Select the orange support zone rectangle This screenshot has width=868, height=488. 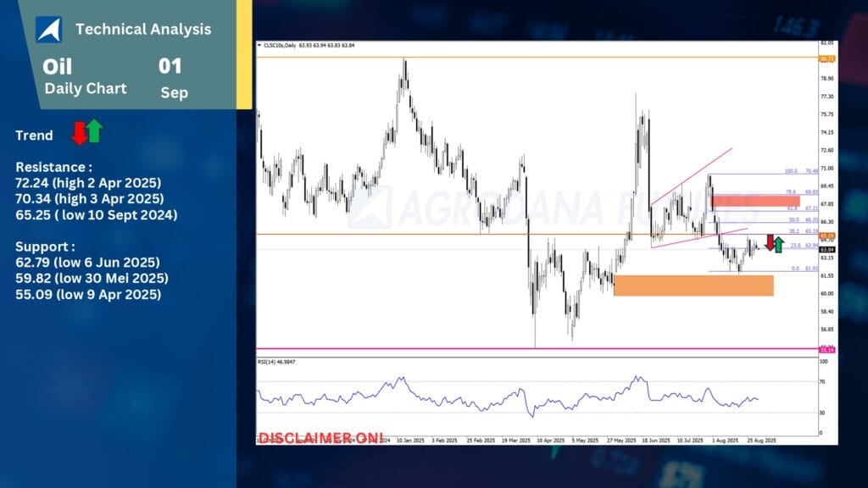point(693,286)
